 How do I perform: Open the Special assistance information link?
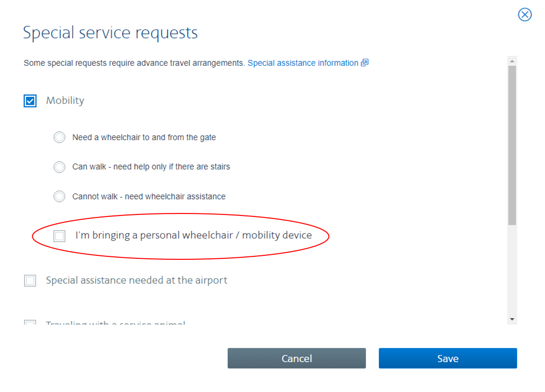point(302,63)
